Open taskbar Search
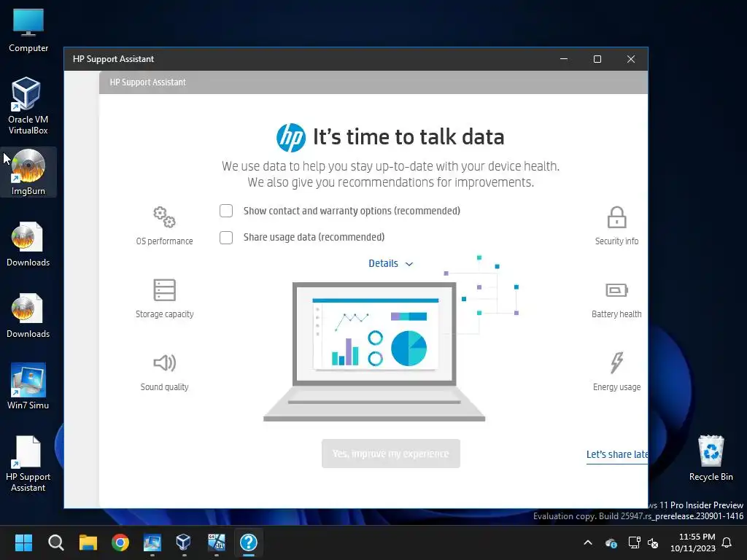This screenshot has width=747, height=560. click(55, 542)
